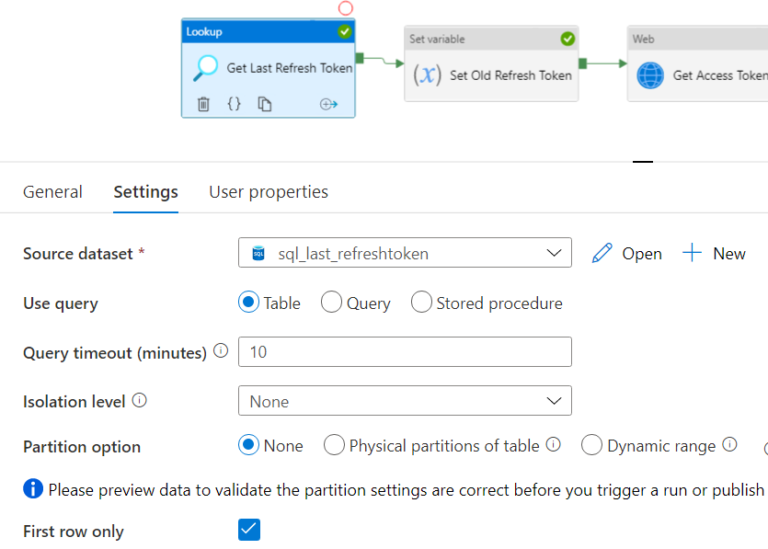This screenshot has width=768, height=549.
Task: Expand source dataset chevron arrow
Action: point(554,253)
